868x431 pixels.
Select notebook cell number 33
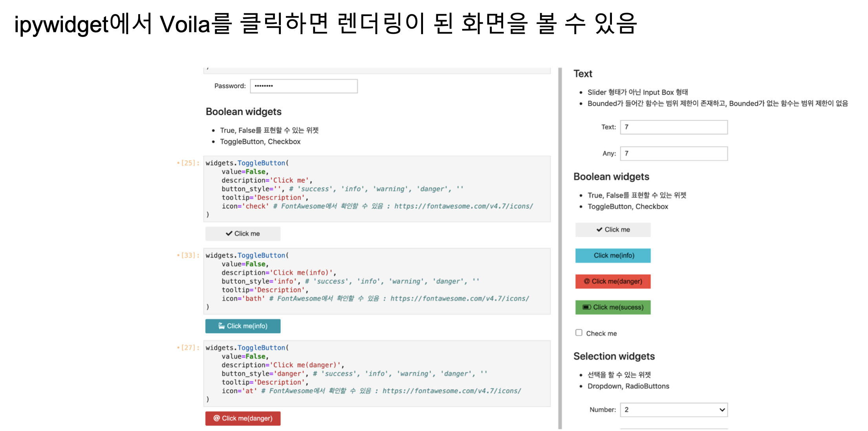coord(190,255)
